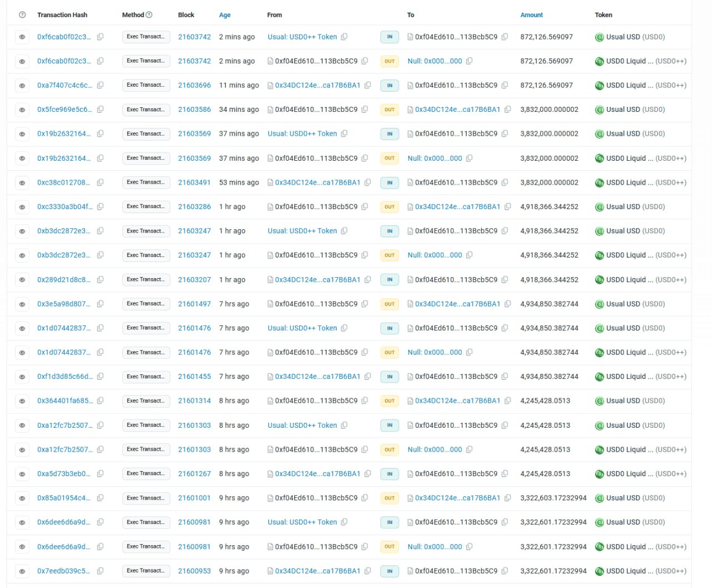Copy transaction hash 0xa7f407c4c6c

point(100,85)
